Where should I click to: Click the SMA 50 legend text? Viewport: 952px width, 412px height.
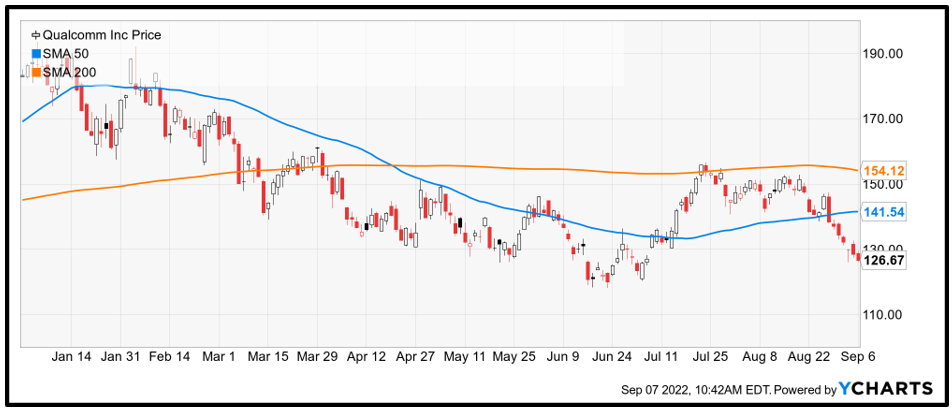[x=67, y=54]
